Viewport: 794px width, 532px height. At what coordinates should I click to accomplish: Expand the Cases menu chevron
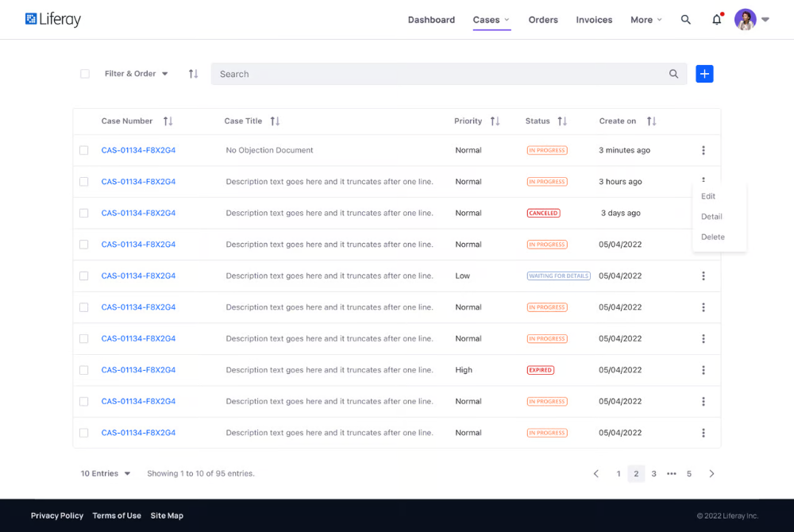pyautogui.click(x=507, y=20)
